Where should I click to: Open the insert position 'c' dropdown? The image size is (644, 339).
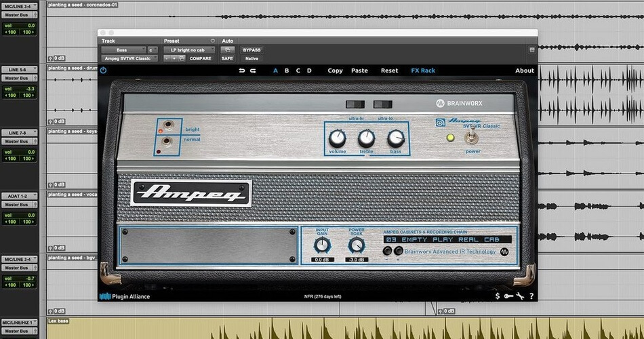point(153,50)
